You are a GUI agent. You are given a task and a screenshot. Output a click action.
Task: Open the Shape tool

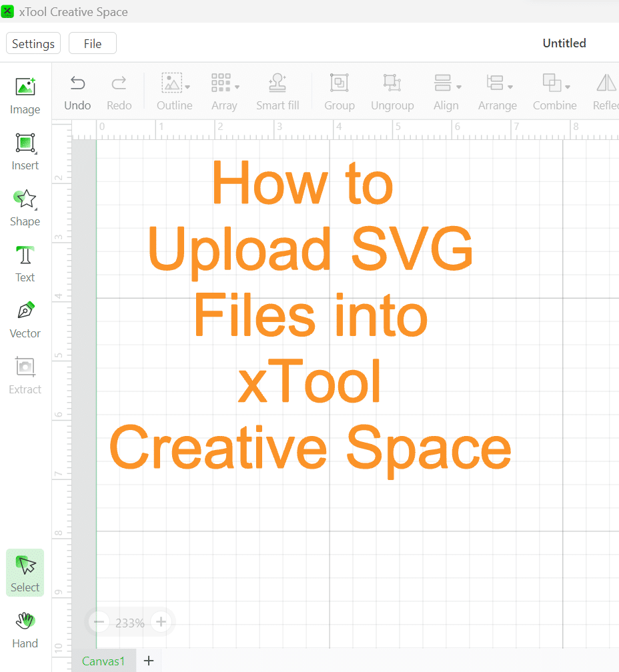pyautogui.click(x=25, y=208)
